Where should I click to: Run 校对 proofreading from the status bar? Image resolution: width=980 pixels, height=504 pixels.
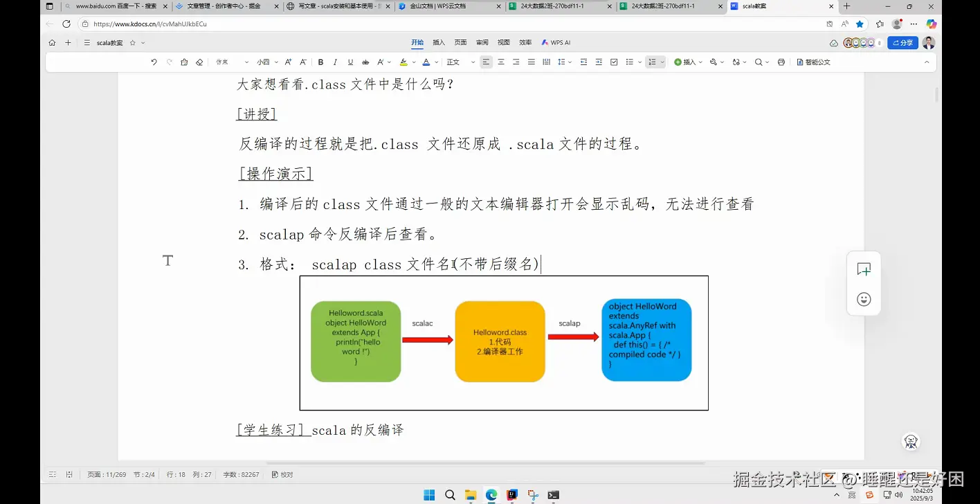pos(282,474)
